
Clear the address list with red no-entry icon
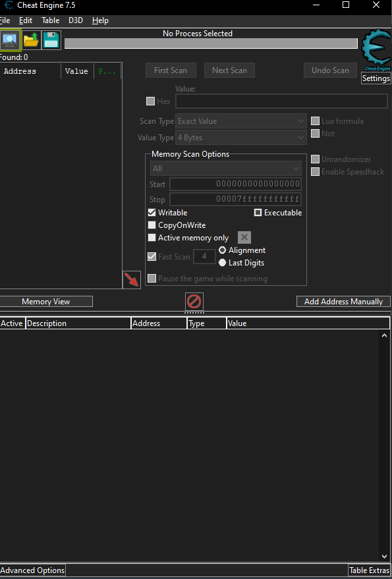tap(194, 302)
